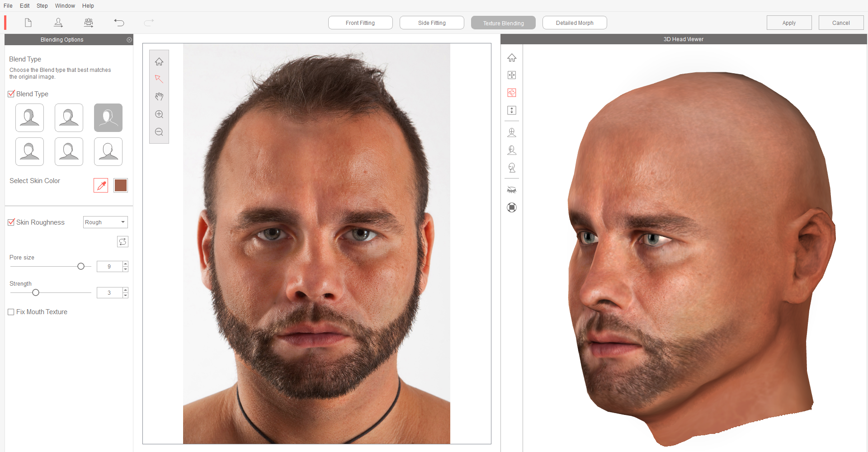Switch 3D head to three-quarter view
868x452 pixels.
512,150
